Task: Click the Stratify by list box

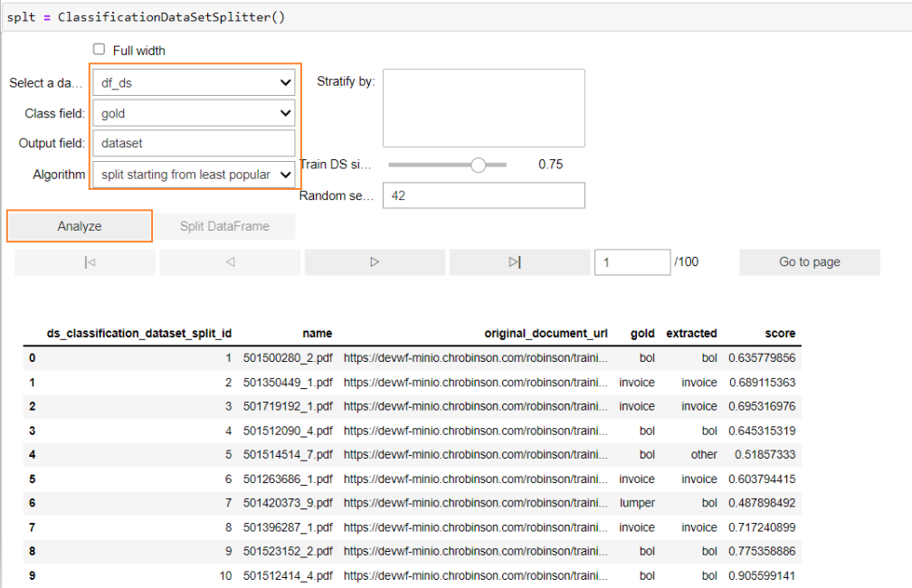Action: pyautogui.click(x=484, y=109)
